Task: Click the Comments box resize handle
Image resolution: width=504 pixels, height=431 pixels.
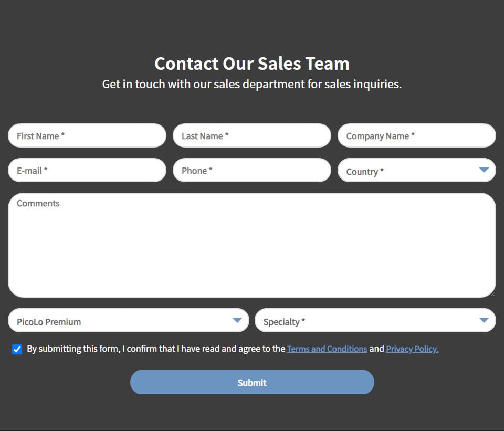Action: pyautogui.click(x=492, y=294)
